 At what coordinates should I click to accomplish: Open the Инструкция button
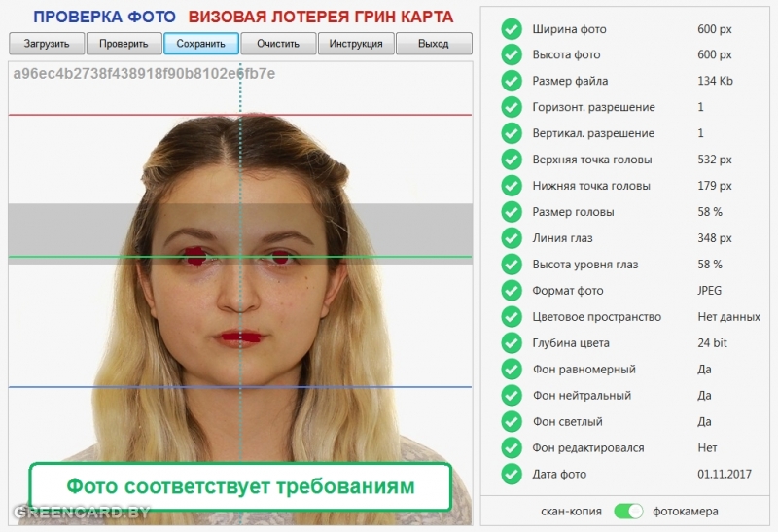click(x=356, y=44)
